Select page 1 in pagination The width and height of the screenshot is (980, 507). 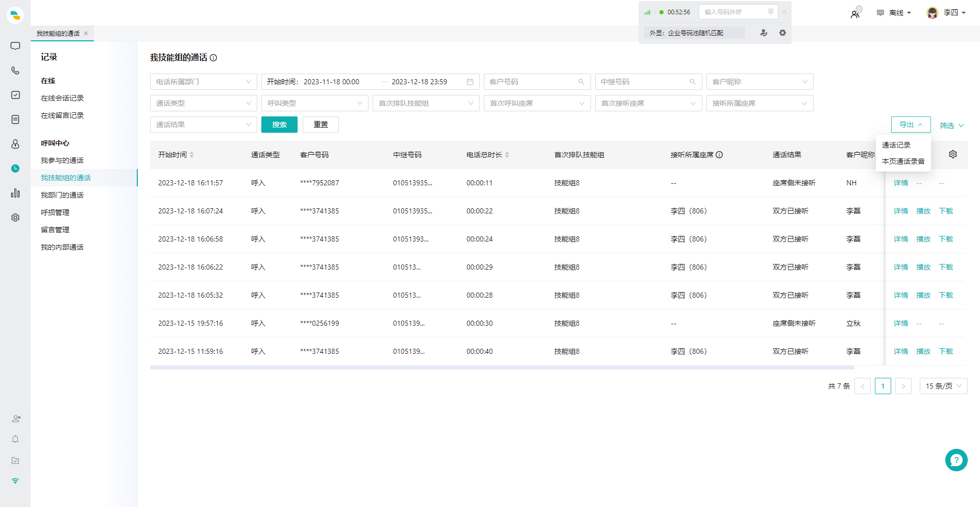[x=883, y=386]
